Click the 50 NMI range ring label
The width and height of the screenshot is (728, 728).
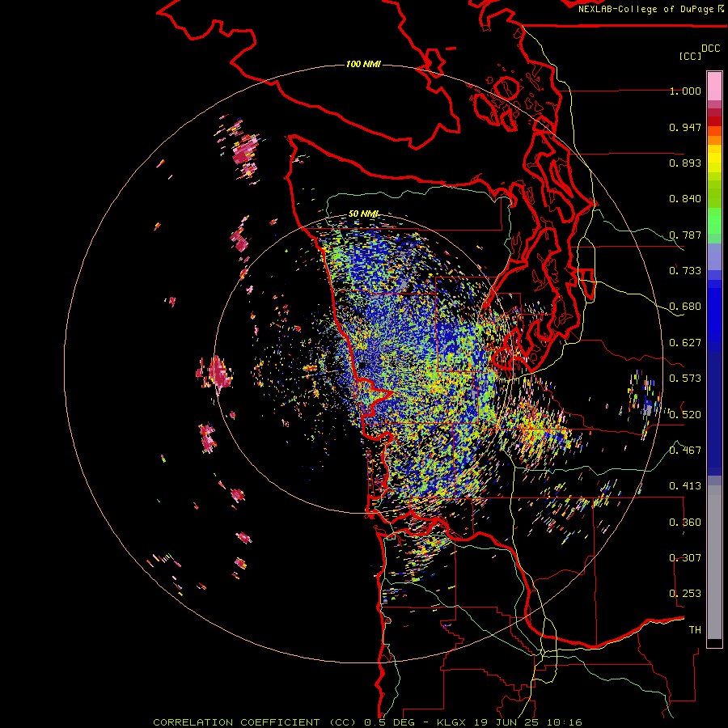pos(363,214)
